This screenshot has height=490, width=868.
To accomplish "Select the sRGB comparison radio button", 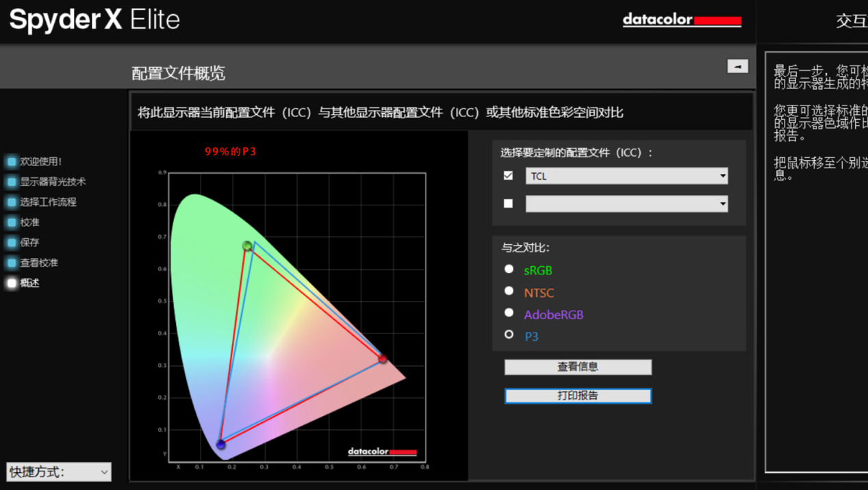I will tap(509, 269).
